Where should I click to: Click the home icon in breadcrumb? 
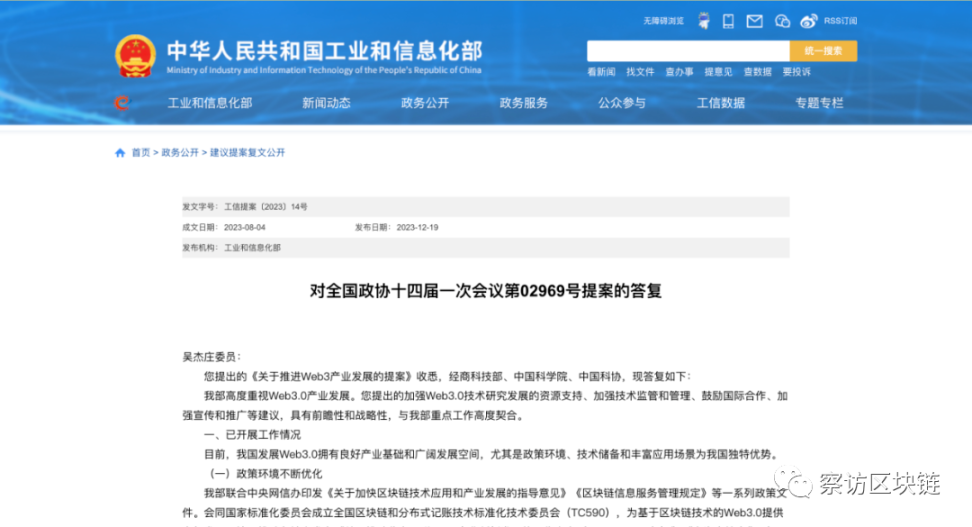point(120,153)
